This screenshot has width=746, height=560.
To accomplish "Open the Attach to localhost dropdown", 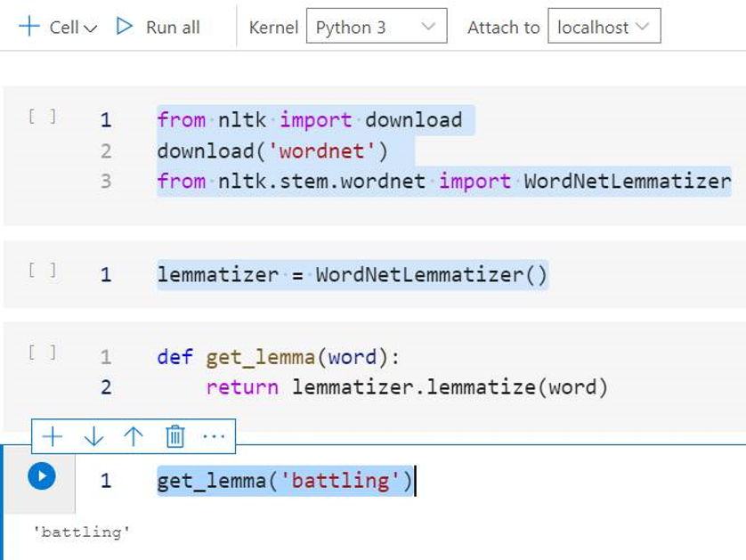I will coord(604,26).
